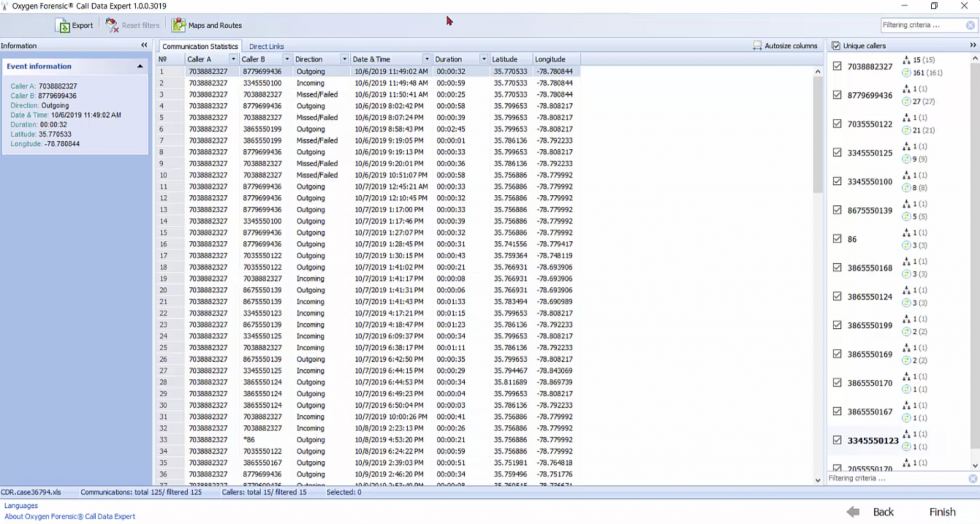Click the Event information collapse icon
Viewport: 980px width, 524px height.
(140, 66)
